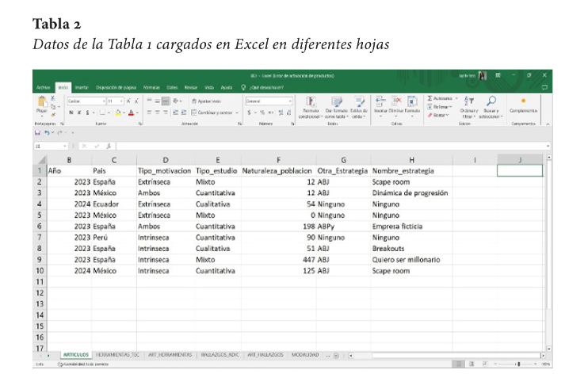Open the HERRAMIENTAS_TEC sheet tab
The image size is (588, 385).
click(118, 355)
